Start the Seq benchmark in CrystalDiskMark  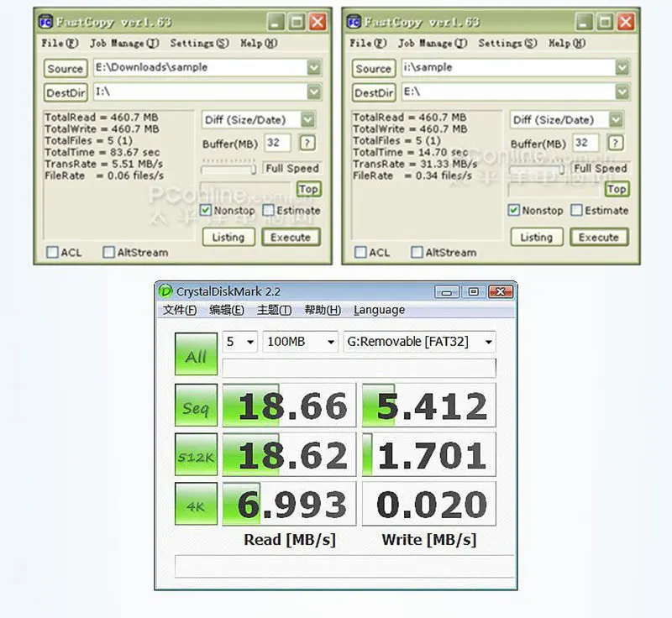click(197, 406)
